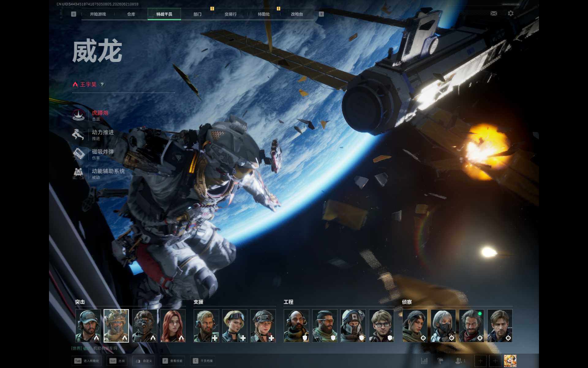Click the F 查看技能 button
588x368 pixels.
click(x=172, y=361)
